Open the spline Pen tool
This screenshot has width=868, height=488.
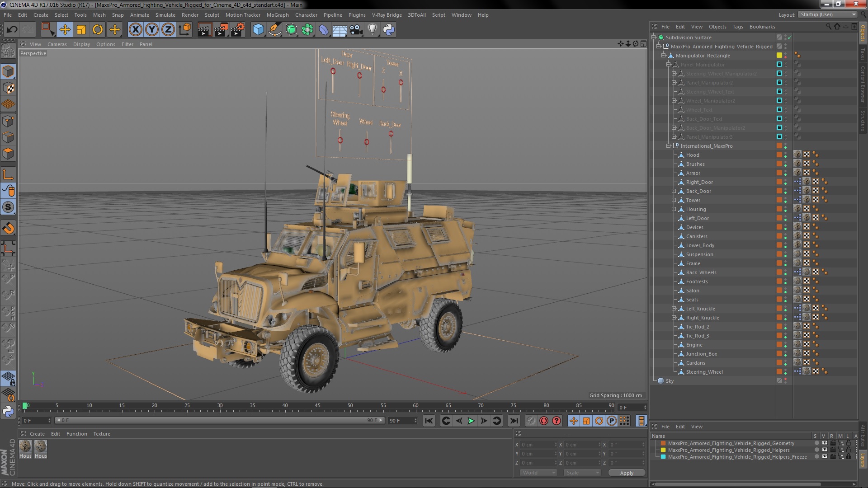click(x=274, y=30)
